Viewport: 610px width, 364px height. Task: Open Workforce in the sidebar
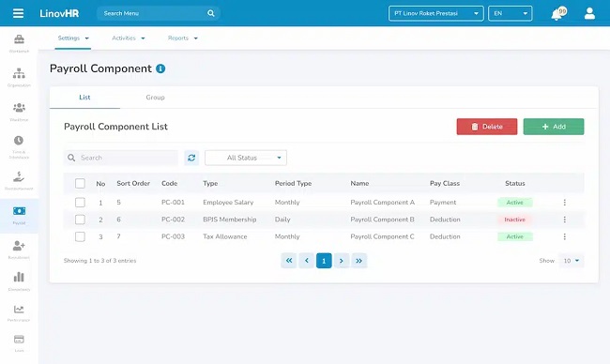[x=19, y=112]
